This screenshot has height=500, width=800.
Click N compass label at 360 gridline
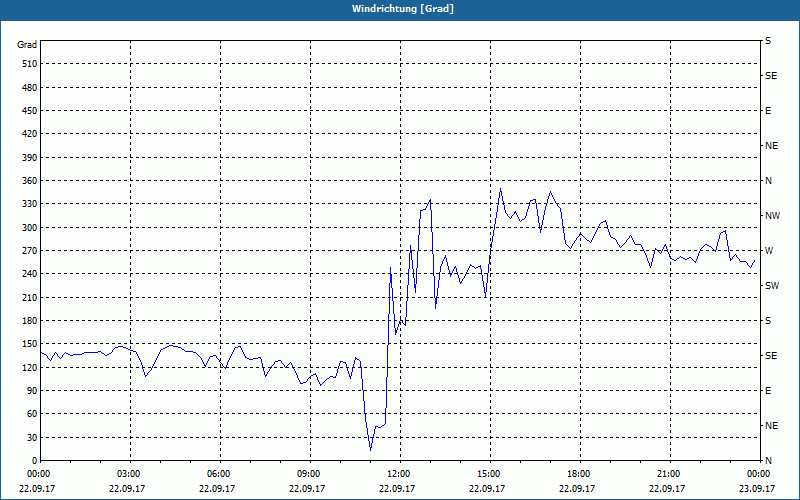[x=768, y=181]
